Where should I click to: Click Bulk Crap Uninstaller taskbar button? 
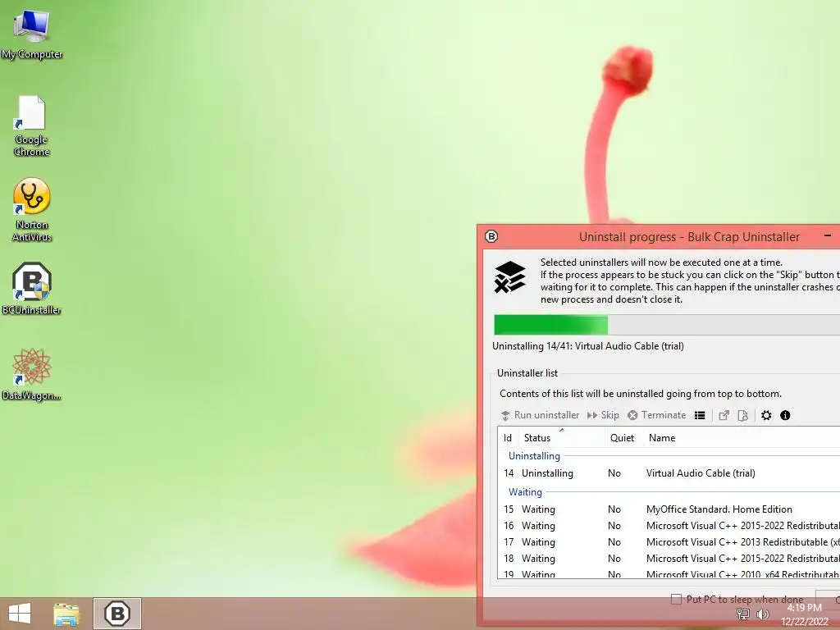117,614
